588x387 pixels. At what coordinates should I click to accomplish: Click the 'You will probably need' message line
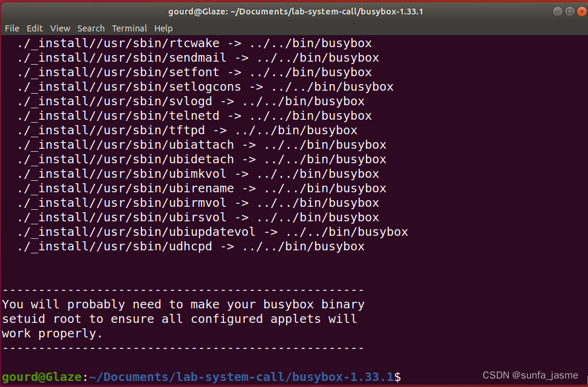[183, 305]
